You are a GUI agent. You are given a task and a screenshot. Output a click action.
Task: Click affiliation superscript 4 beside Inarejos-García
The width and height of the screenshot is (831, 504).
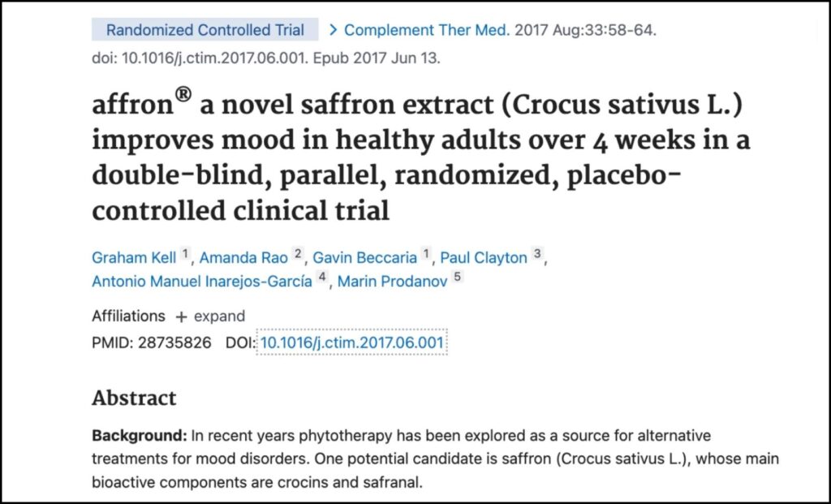[x=322, y=277]
